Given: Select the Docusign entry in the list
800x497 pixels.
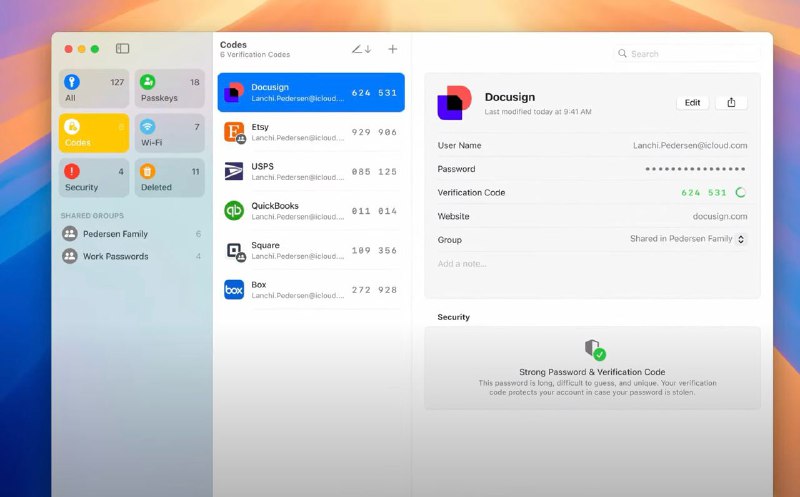Looking at the screenshot, I should [311, 92].
